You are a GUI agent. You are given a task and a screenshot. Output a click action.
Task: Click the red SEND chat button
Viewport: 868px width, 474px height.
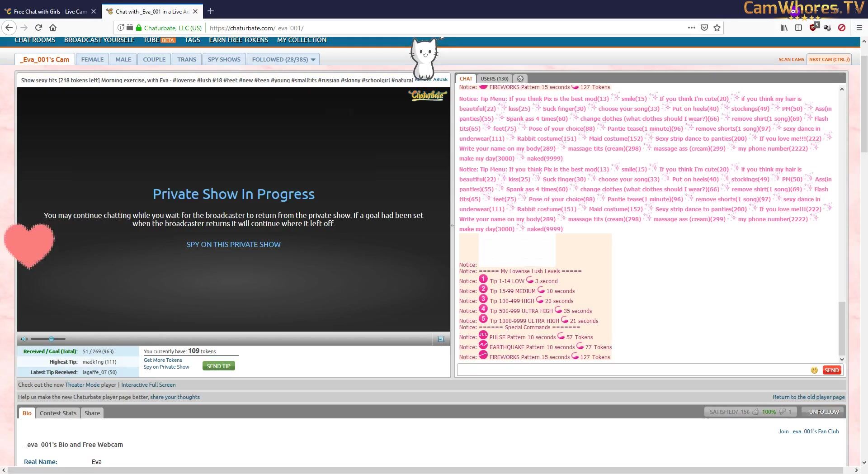click(831, 370)
